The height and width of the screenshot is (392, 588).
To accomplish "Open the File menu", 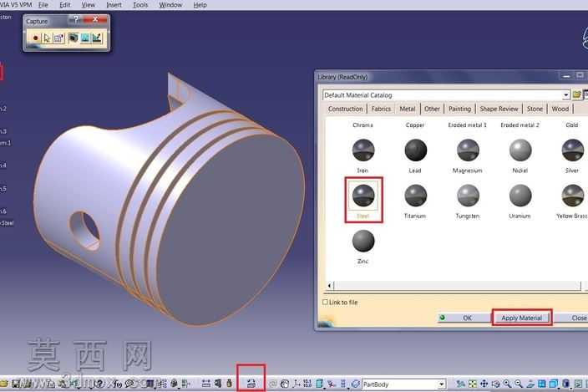I will pyautogui.click(x=43, y=5).
